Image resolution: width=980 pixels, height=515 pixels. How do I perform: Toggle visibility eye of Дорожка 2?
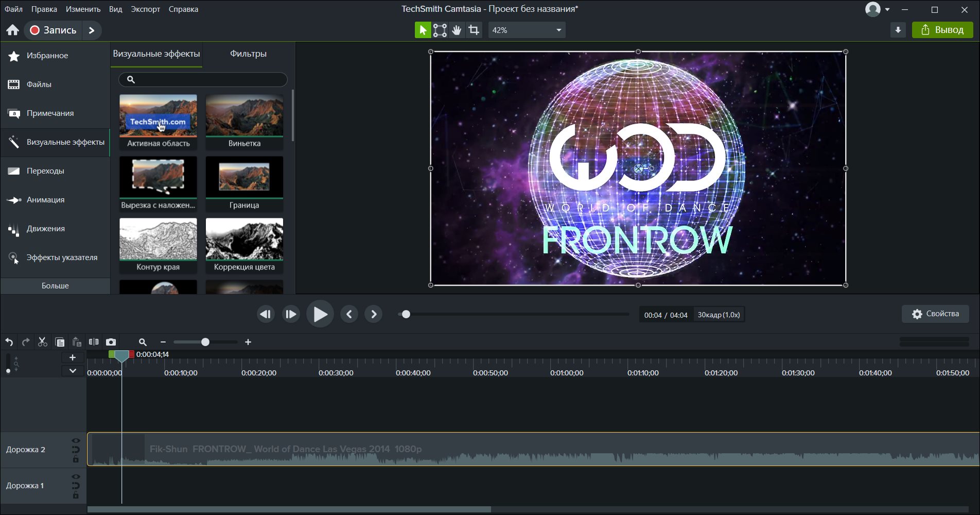tap(76, 441)
